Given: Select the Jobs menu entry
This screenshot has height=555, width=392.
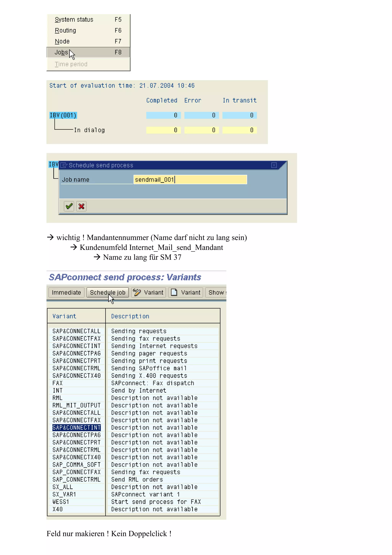Looking at the screenshot, I should 88,52.
